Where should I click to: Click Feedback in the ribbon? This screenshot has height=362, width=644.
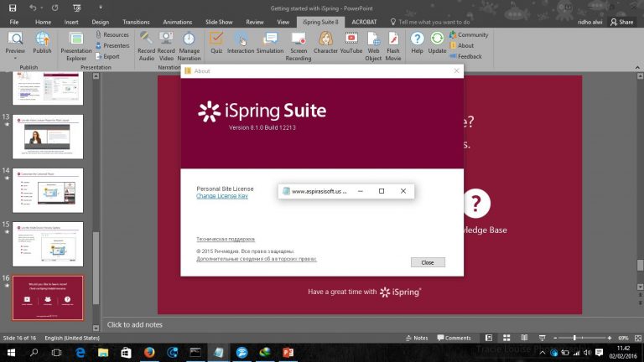pyautogui.click(x=465, y=56)
